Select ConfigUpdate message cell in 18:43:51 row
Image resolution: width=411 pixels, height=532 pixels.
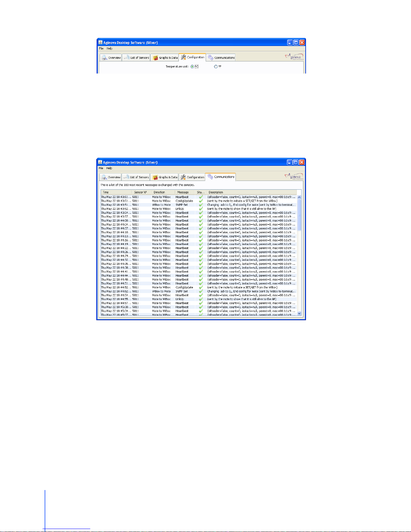[185, 201]
